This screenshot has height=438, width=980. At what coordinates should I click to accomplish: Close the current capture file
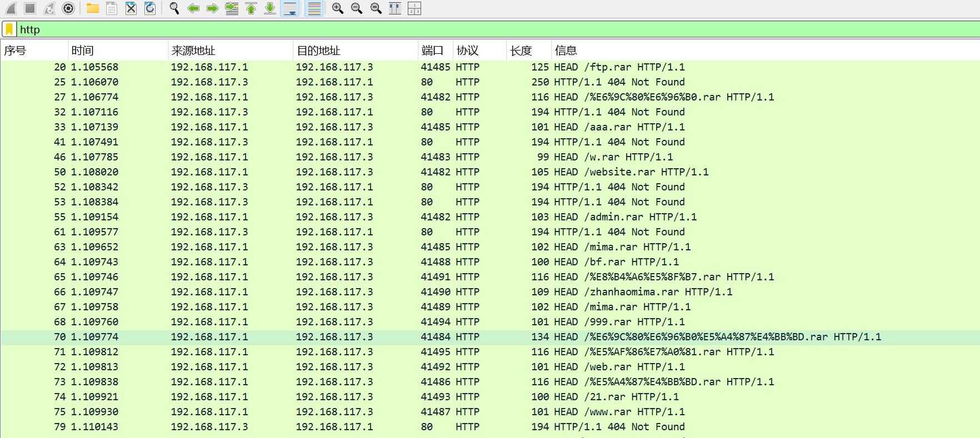[131, 8]
